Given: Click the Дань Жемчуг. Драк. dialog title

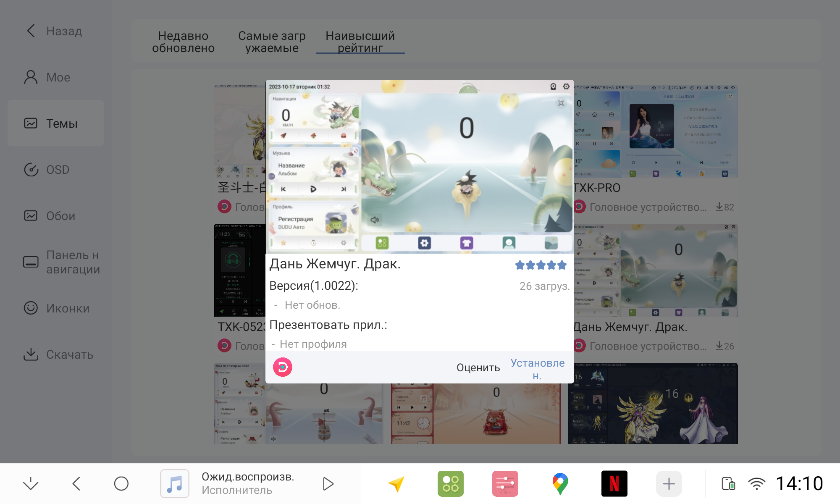Looking at the screenshot, I should pos(335,264).
